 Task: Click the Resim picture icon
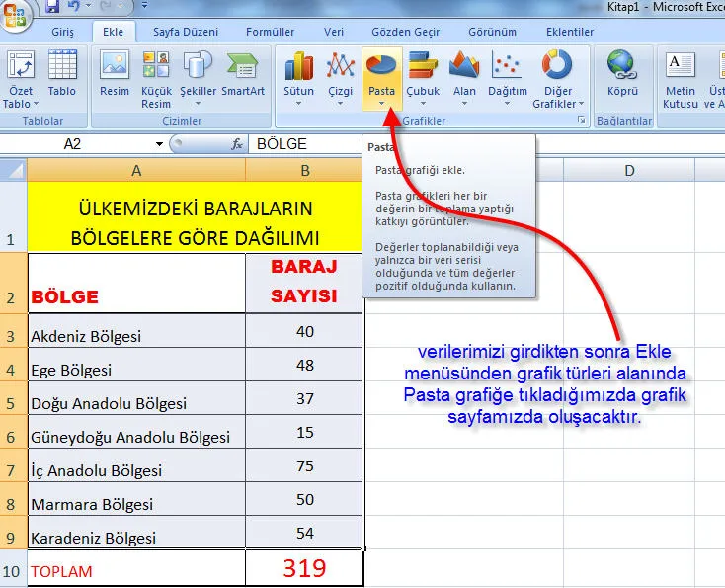[x=115, y=67]
